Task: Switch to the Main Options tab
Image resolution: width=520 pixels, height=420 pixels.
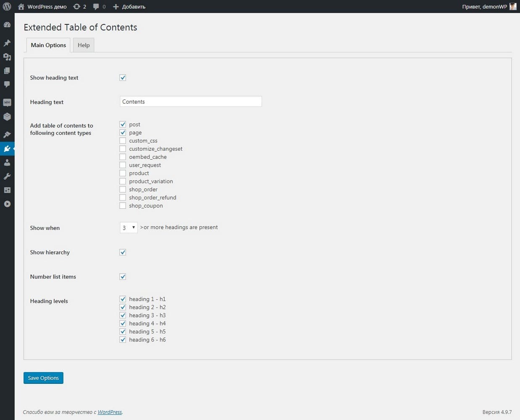Action: [48, 45]
